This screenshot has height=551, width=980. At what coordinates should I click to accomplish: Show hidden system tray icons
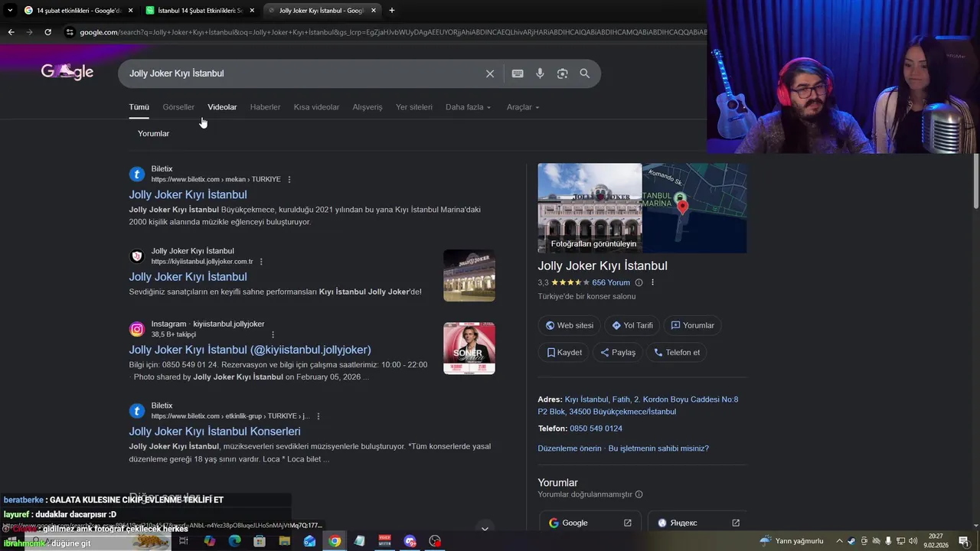(838, 541)
